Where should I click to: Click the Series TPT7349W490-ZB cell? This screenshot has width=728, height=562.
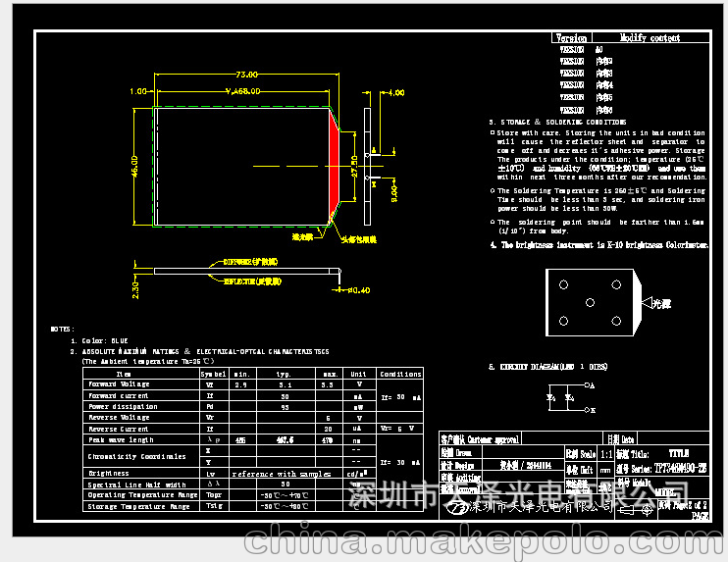click(x=661, y=468)
